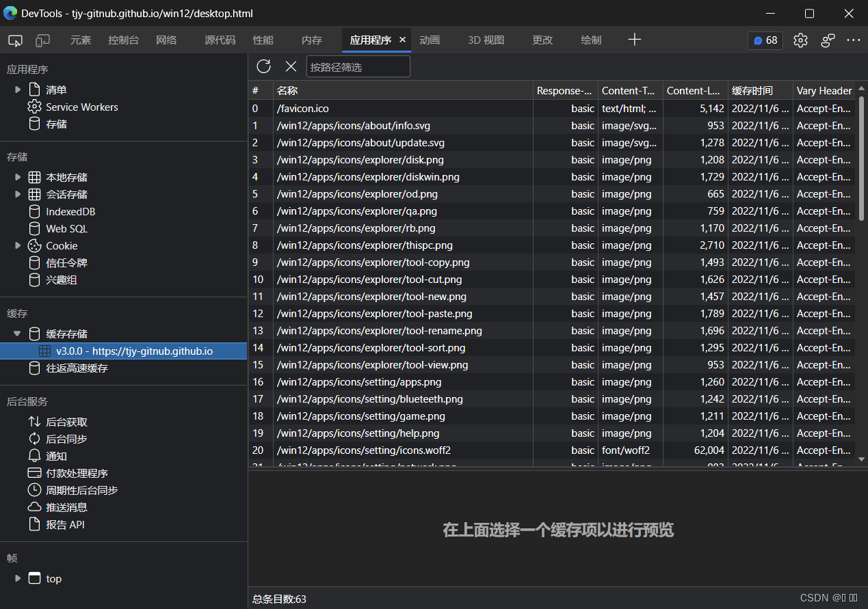Expand the 清单 tree arrow
The width and height of the screenshot is (868, 609).
point(18,90)
